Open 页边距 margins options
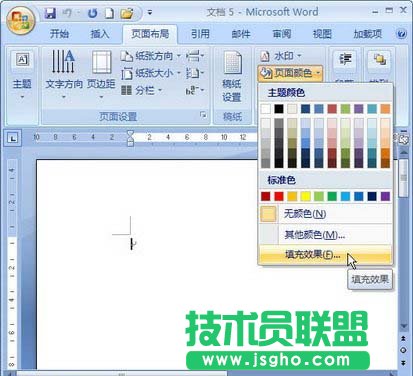This screenshot has width=413, height=376. (101, 75)
